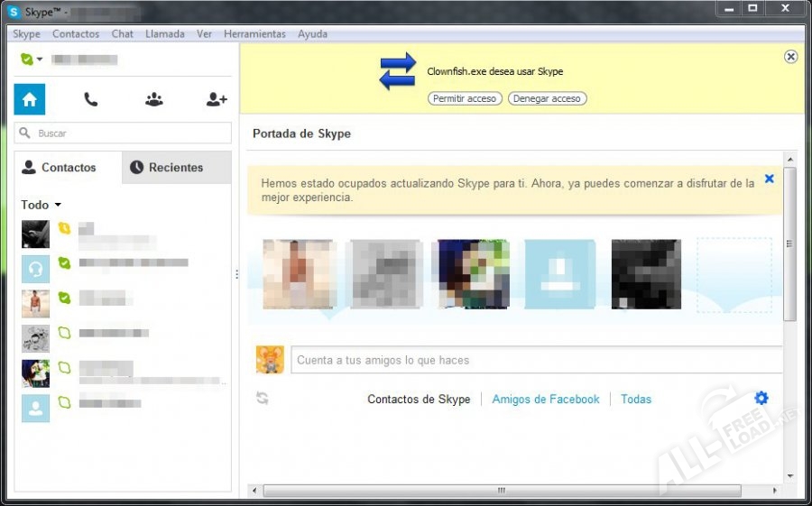Dismiss the Skype update notification
The height and width of the screenshot is (506, 812).
[769, 179]
